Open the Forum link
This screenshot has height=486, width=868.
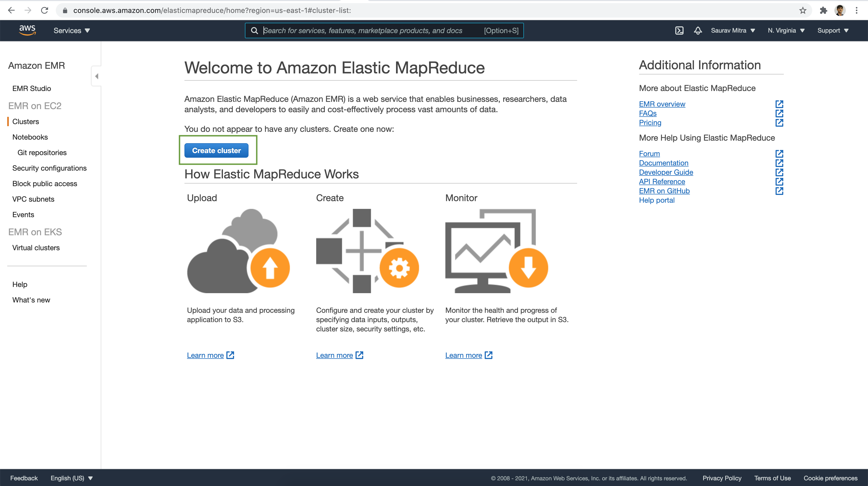tap(649, 154)
